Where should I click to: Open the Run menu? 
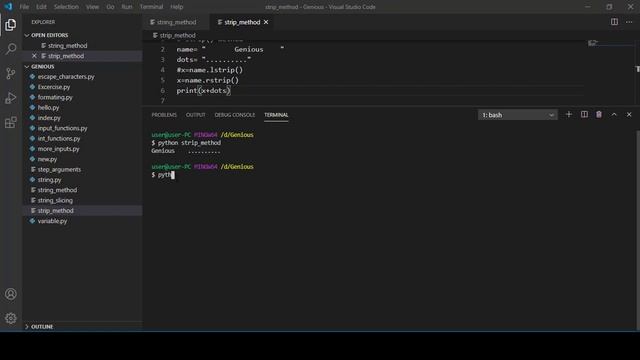click(x=127, y=7)
